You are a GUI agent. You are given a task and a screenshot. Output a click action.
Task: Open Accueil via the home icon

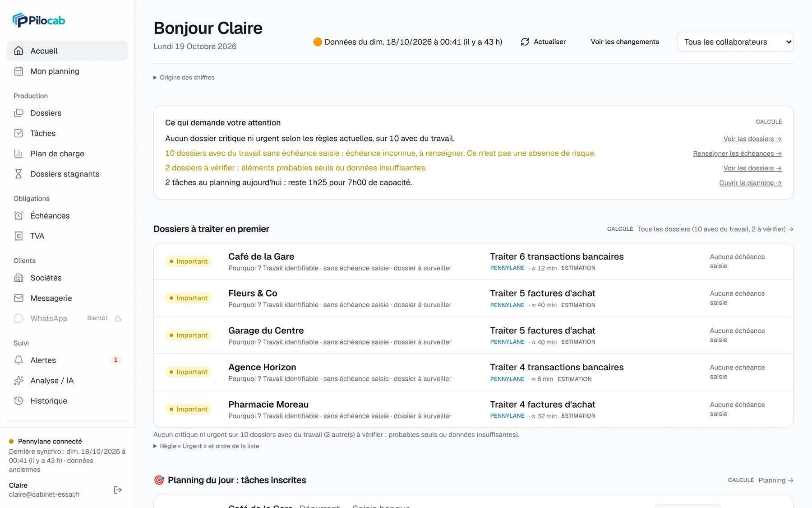point(18,51)
